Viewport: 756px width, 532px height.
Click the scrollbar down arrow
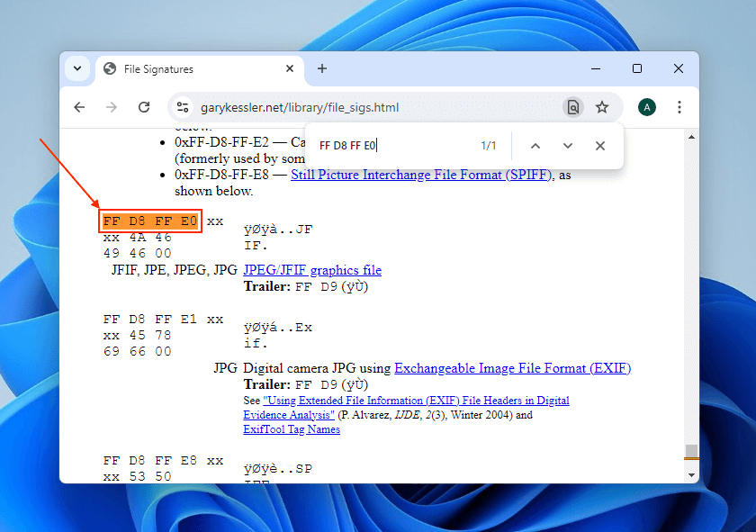pos(691,474)
